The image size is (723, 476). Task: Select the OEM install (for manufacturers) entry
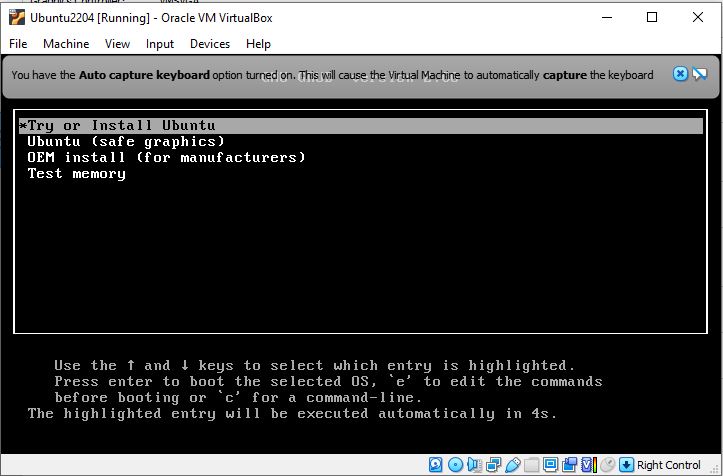[166, 158]
